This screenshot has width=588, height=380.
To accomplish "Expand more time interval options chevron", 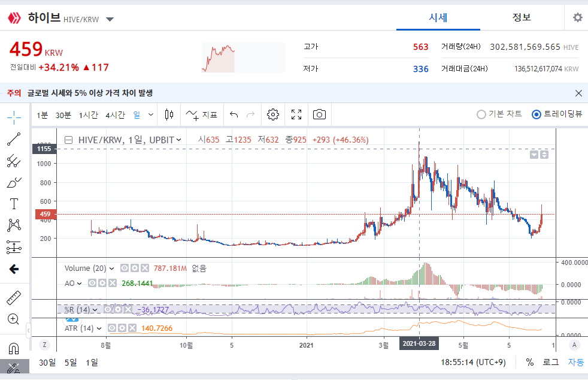I will 151,114.
